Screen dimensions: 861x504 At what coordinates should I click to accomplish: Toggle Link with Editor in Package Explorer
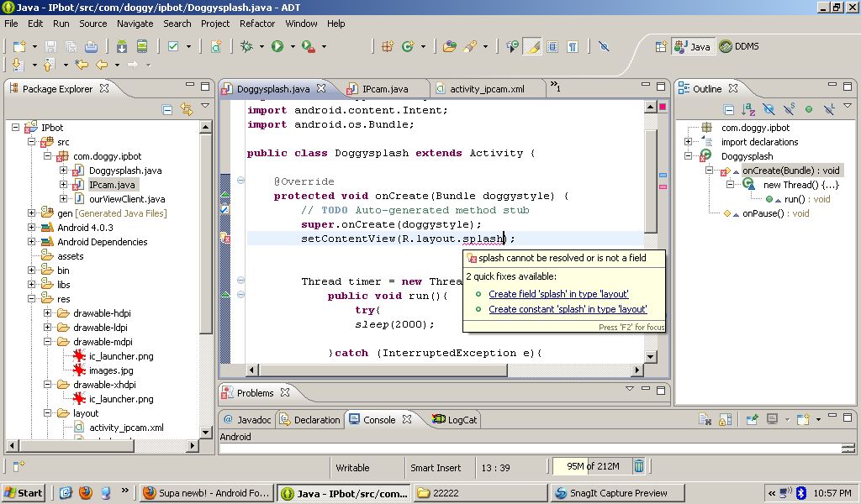coord(186,109)
